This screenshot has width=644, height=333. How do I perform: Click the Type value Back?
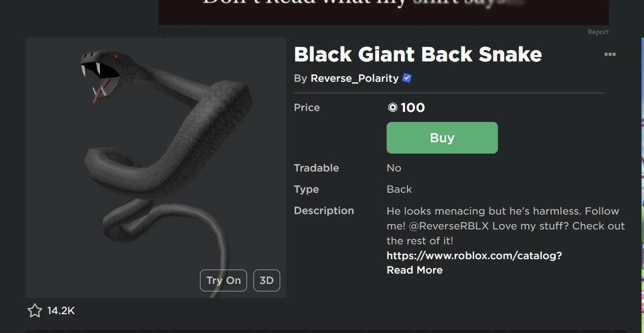[399, 189]
